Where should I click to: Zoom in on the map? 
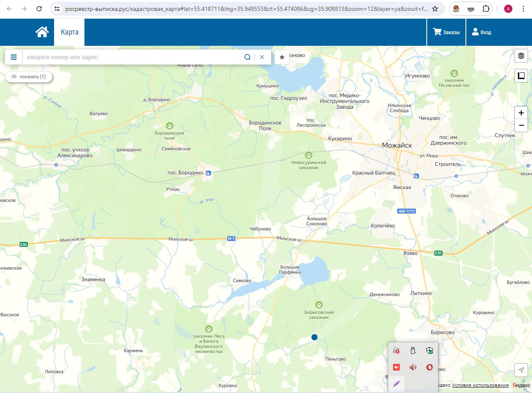point(521,113)
